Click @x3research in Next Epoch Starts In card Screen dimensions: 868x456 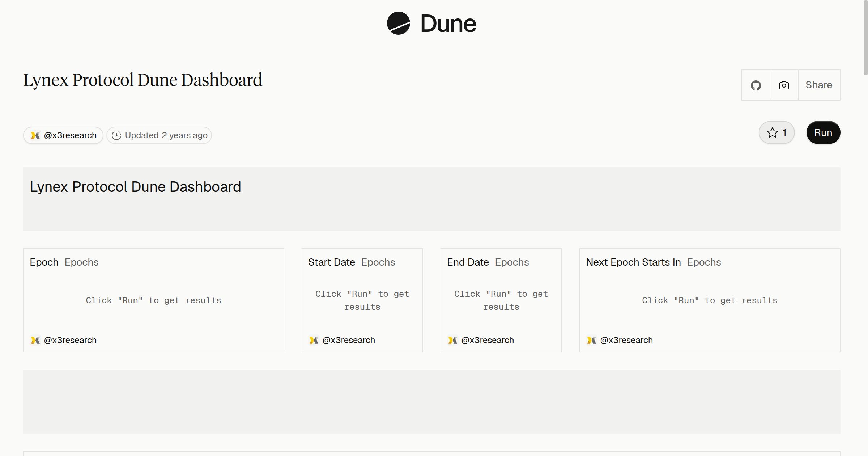[626, 340]
